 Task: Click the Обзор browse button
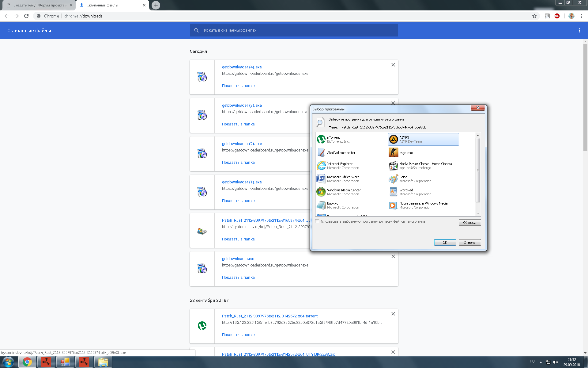coord(469,223)
